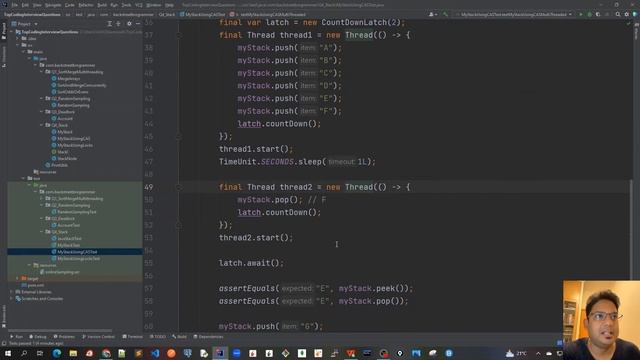
Task: Open the Bookmarks tool window side tab
Action: click(x=4, y=316)
